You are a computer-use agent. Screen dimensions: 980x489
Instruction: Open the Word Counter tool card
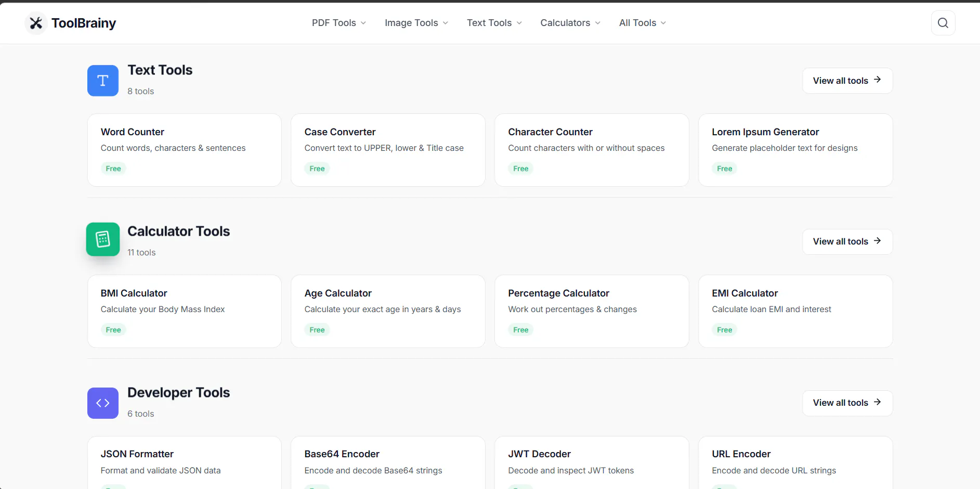[x=185, y=150]
